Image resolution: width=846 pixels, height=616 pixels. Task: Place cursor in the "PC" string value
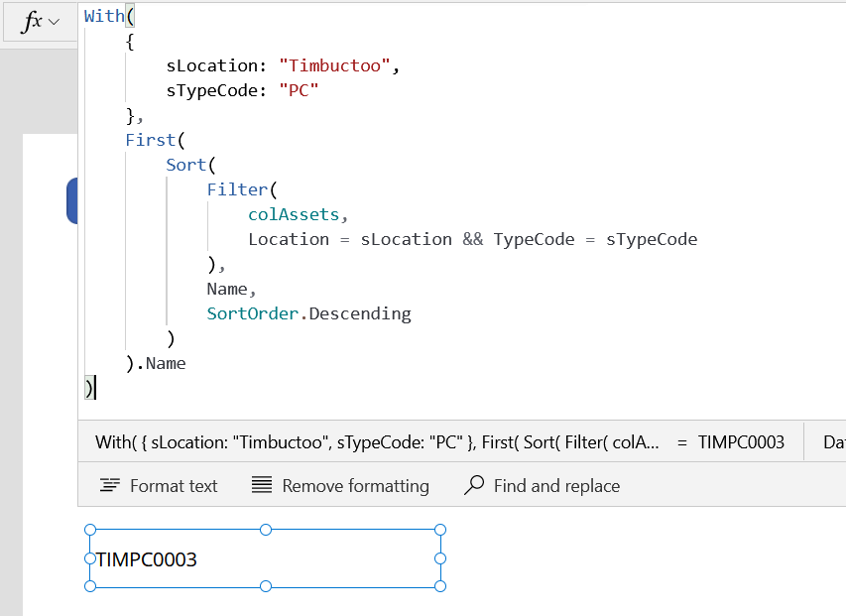pos(298,90)
